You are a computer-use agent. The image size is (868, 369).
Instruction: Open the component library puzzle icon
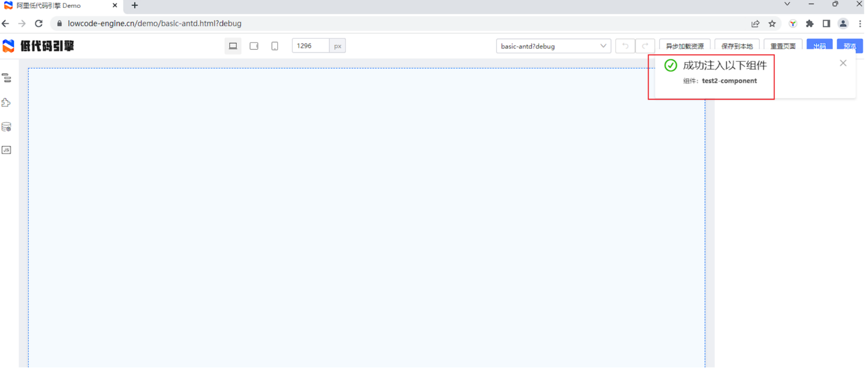(x=6, y=102)
